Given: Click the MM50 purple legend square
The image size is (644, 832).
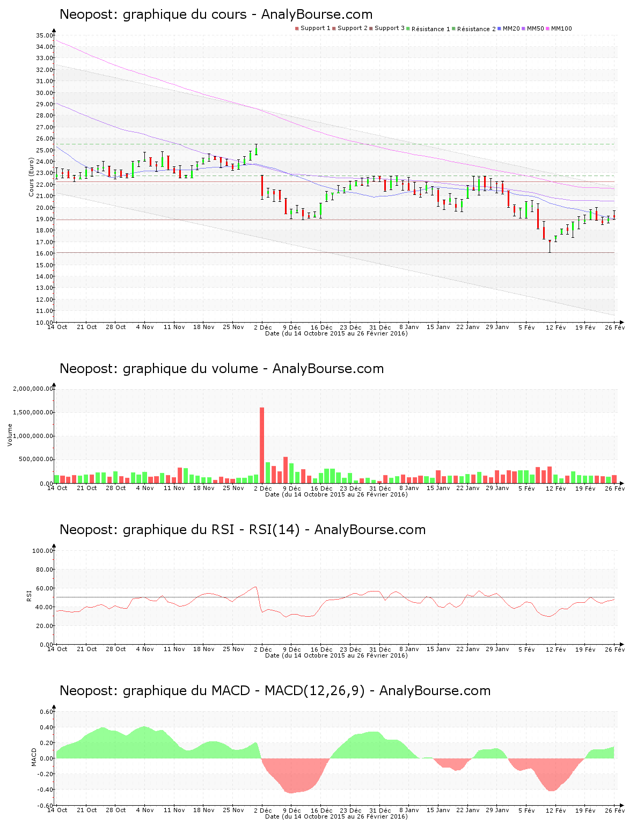Looking at the screenshot, I should tap(524, 28).
